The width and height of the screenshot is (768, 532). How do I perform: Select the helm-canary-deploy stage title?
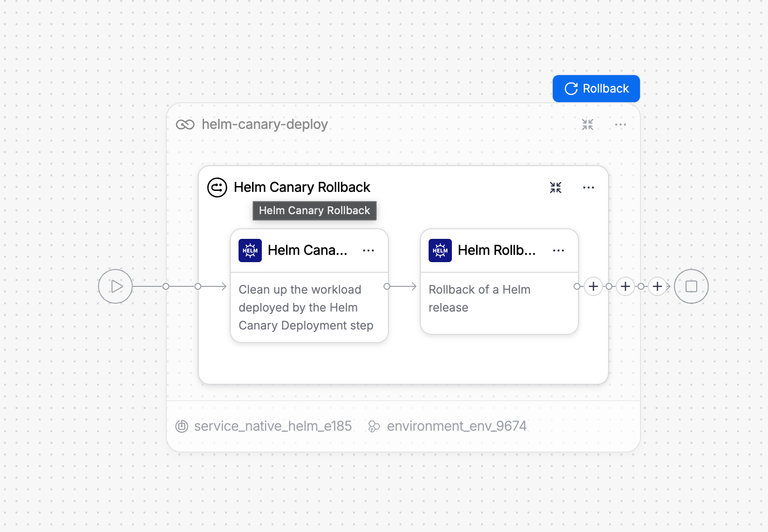(265, 125)
